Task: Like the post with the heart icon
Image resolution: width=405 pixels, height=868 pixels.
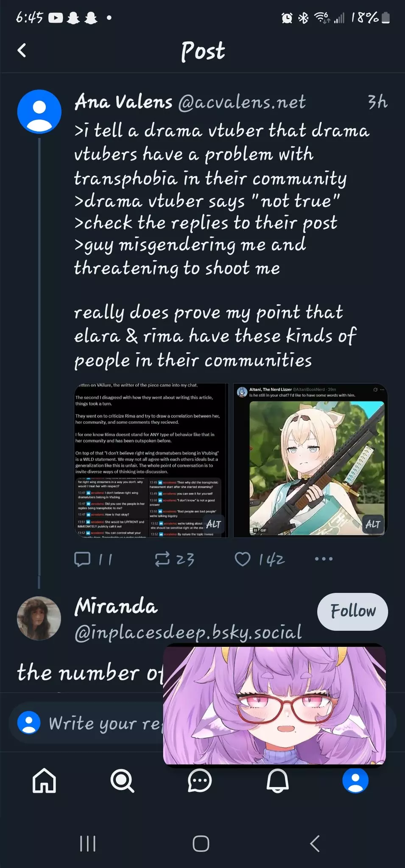Action: pyautogui.click(x=243, y=559)
